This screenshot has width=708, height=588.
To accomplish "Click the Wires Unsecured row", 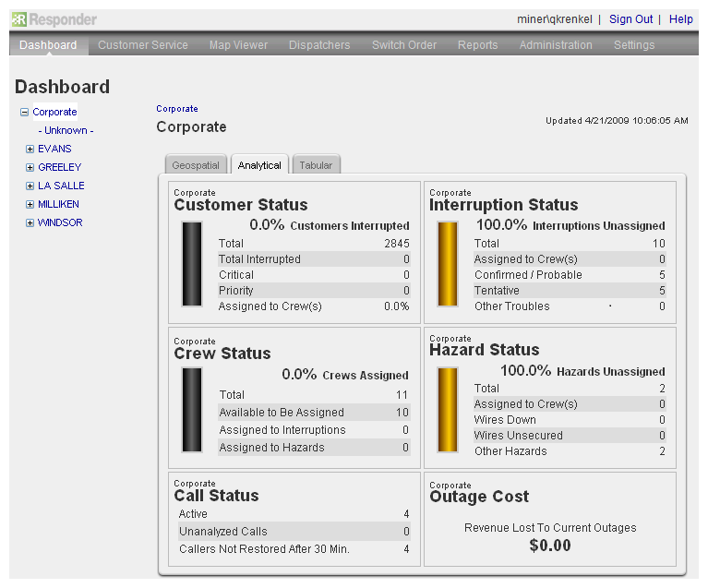I will tap(570, 436).
